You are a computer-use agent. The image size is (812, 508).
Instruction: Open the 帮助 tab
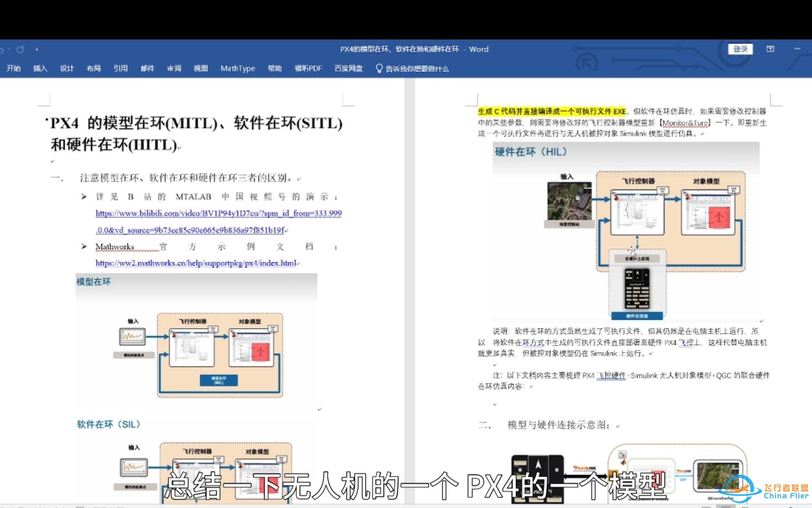click(275, 68)
